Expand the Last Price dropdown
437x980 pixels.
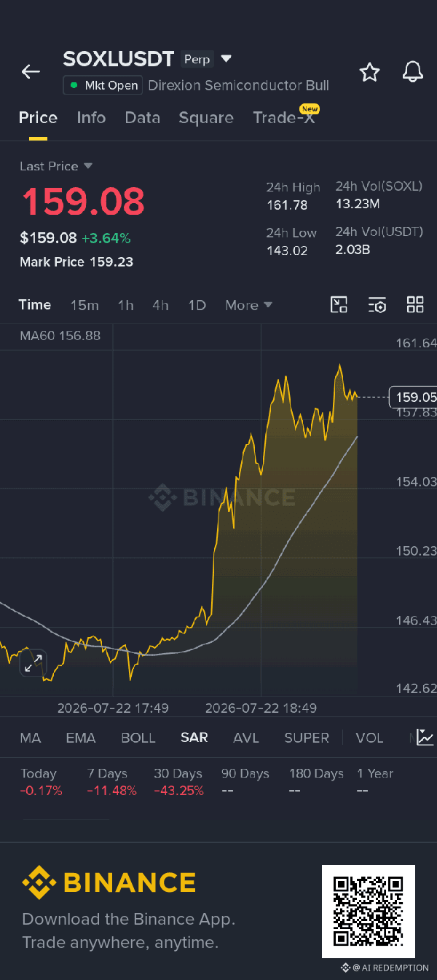pyautogui.click(x=56, y=166)
